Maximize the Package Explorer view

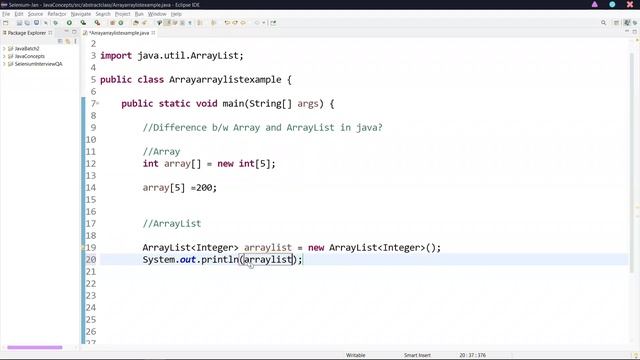(x=74, y=32)
